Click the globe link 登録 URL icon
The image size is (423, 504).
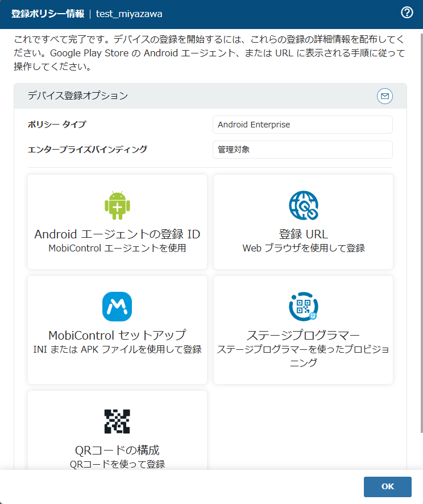303,205
